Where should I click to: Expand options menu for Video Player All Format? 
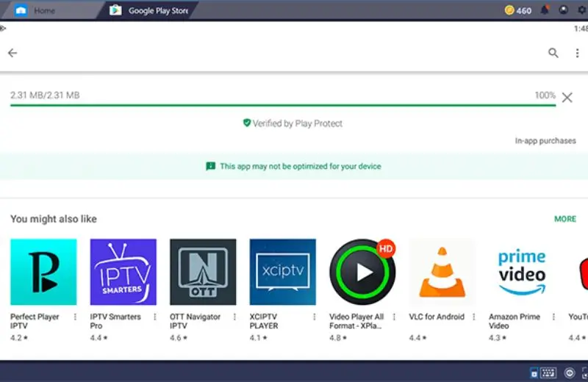394,317
